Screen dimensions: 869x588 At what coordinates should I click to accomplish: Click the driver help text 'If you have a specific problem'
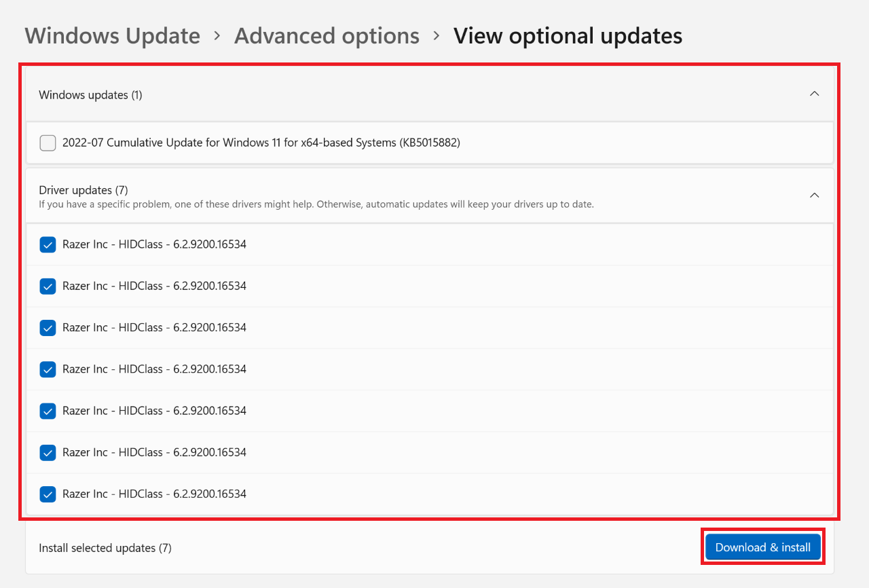coord(316,204)
